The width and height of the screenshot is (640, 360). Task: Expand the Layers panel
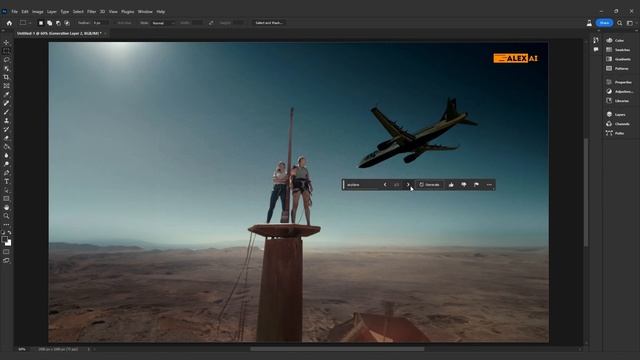click(x=616, y=114)
